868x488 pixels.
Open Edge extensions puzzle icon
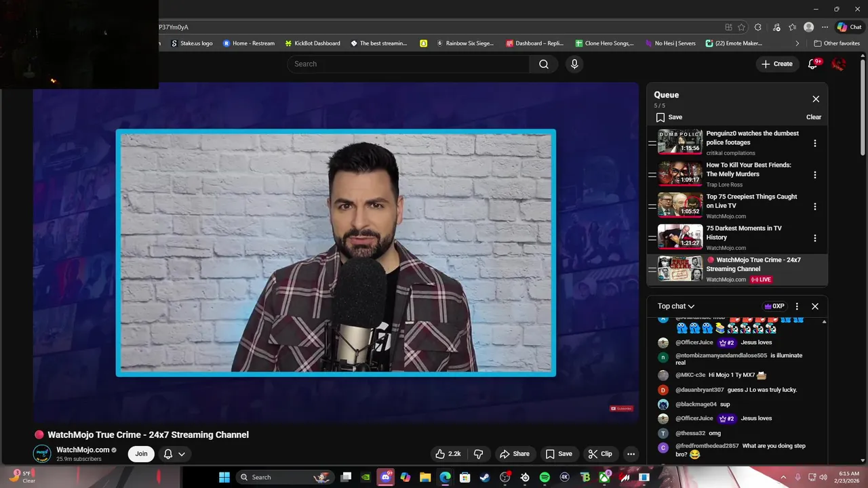[758, 27]
